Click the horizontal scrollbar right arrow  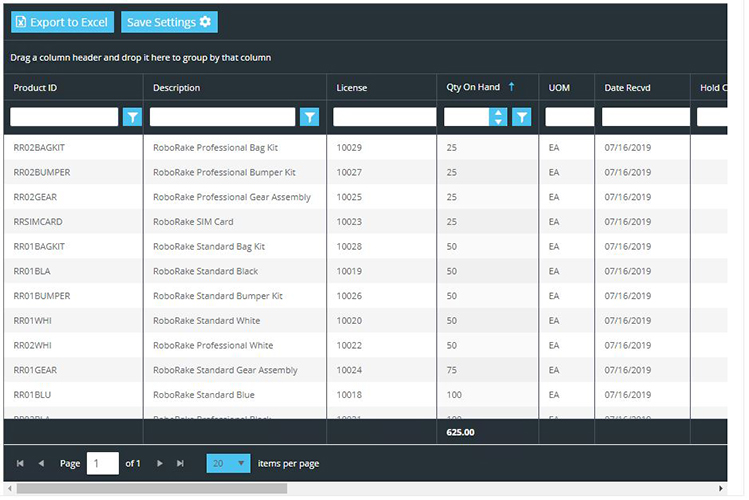pyautogui.click(x=720, y=489)
